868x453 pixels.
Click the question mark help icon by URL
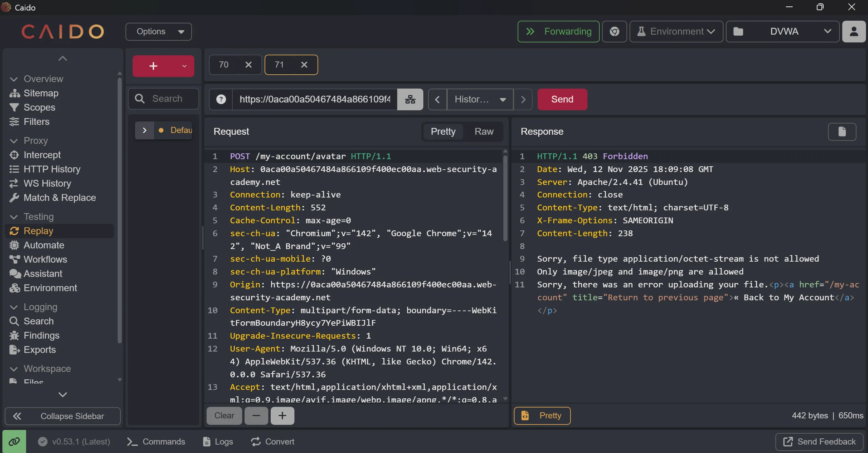pyautogui.click(x=221, y=99)
